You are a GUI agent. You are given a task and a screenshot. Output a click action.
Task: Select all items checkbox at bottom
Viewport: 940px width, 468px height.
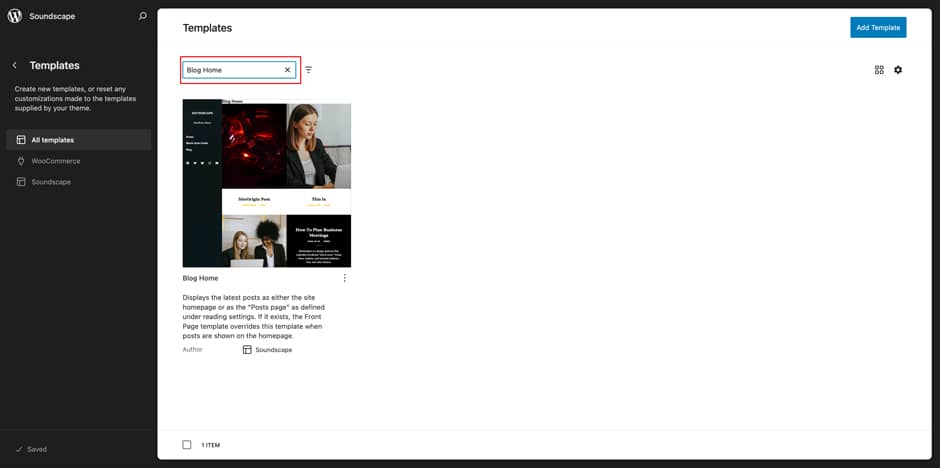pos(187,445)
